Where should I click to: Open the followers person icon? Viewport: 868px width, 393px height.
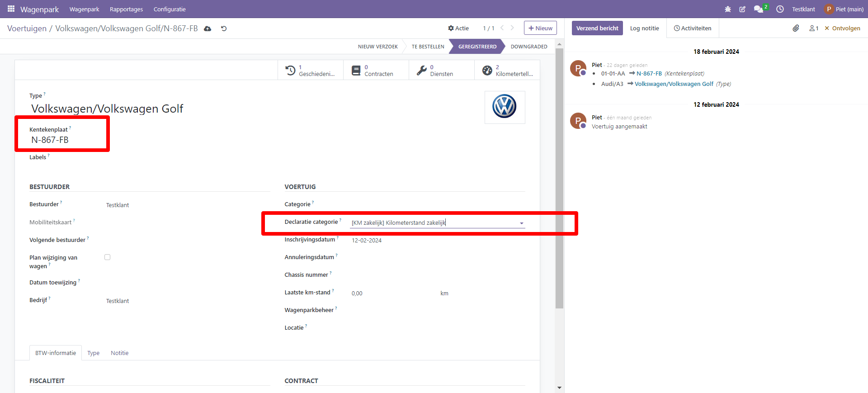(x=814, y=28)
